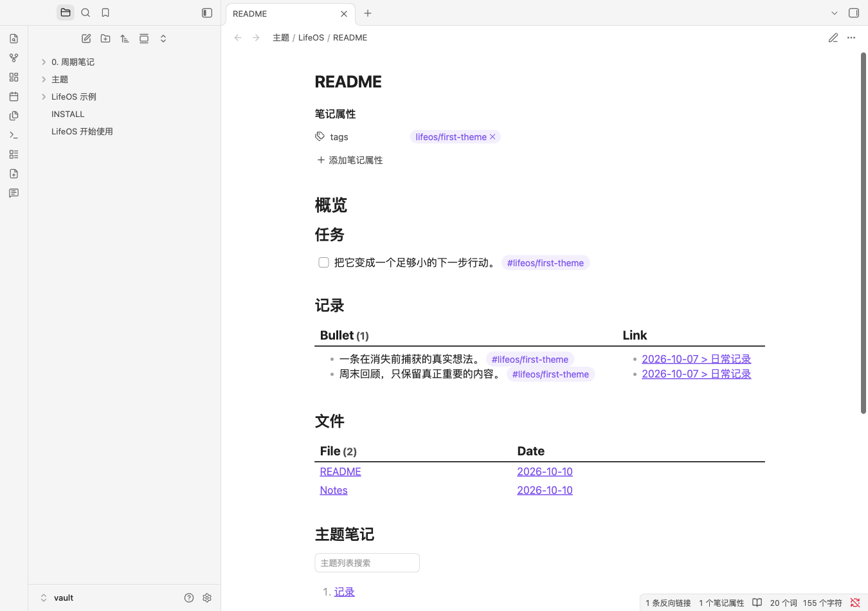Viewport: 868px width, 611px height.
Task: Expand or collapse all folders icon
Action: click(163, 39)
